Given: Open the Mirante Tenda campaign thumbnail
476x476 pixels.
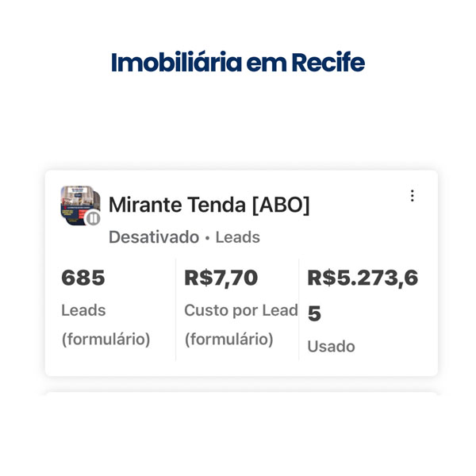Looking at the screenshot, I should (x=77, y=202).
